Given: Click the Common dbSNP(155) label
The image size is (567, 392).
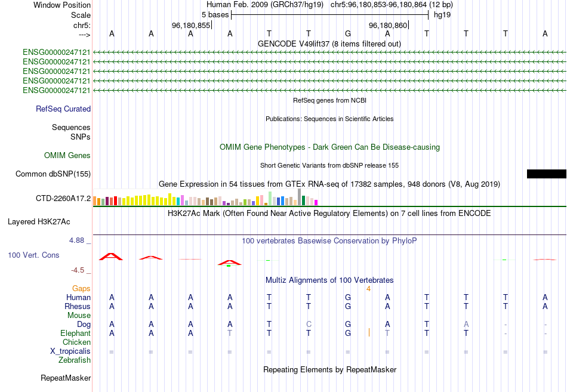Looking at the screenshot, I should [x=53, y=174].
